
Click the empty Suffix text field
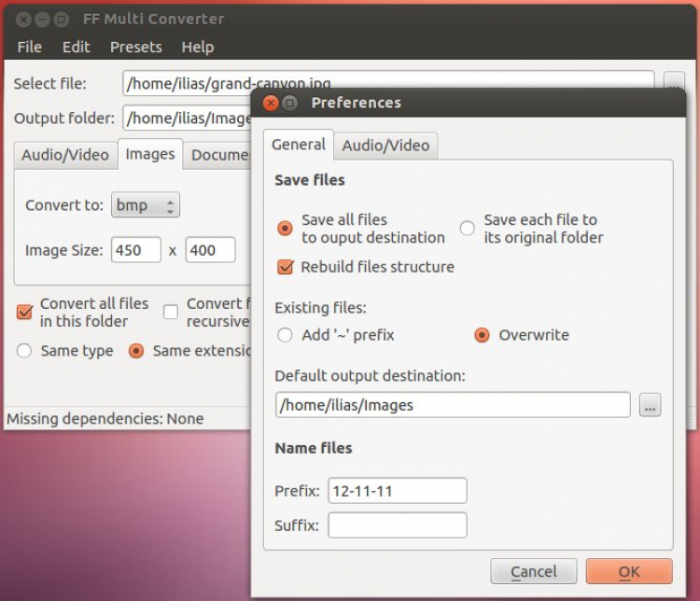coord(397,525)
